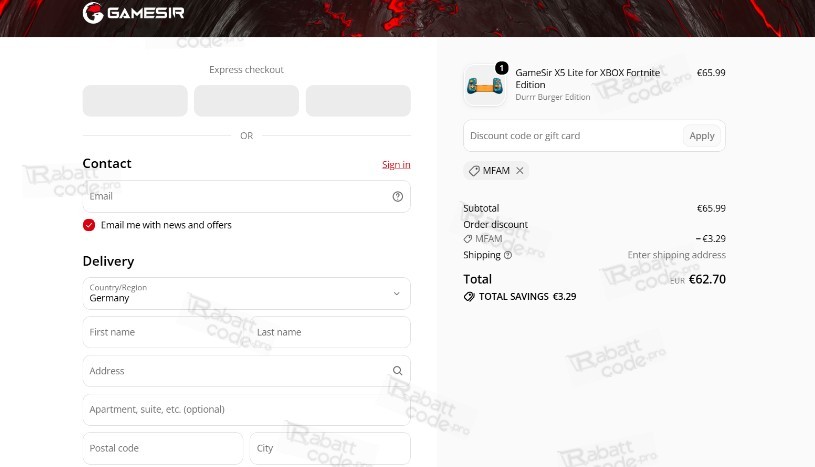Focus the Postal code field
815x467 pixels.
pyautogui.click(x=163, y=448)
